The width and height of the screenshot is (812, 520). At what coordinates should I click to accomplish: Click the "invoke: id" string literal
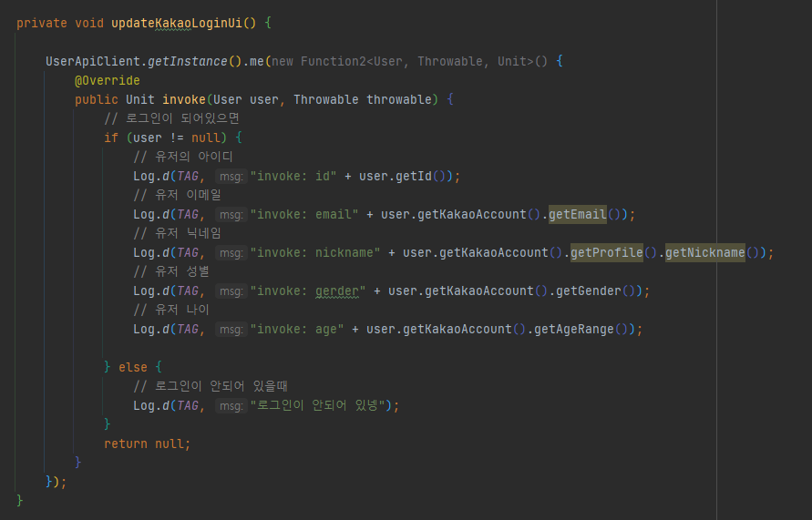tap(293, 177)
